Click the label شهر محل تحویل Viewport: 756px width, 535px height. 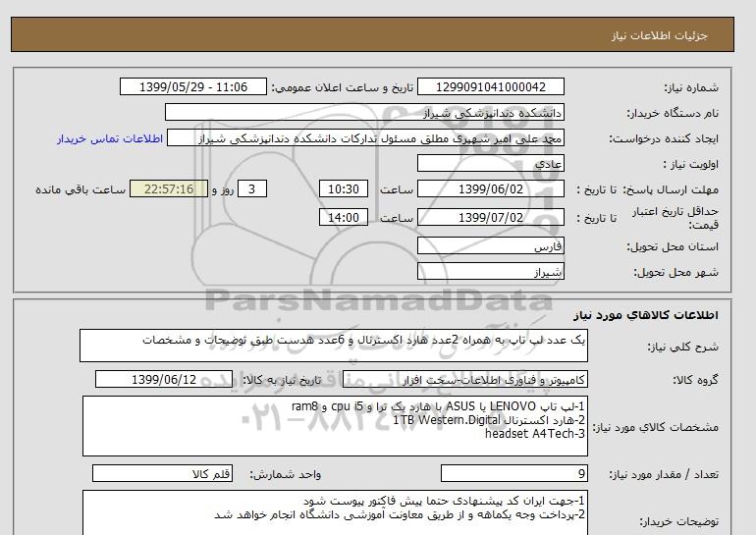click(x=675, y=272)
